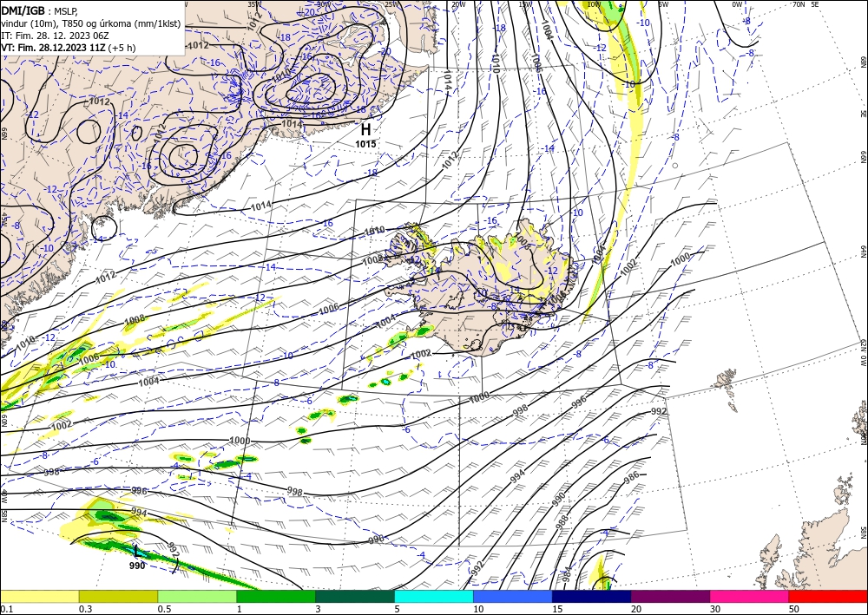Click the '988' isobar label
This screenshot has height=615, width=868.
562,521
